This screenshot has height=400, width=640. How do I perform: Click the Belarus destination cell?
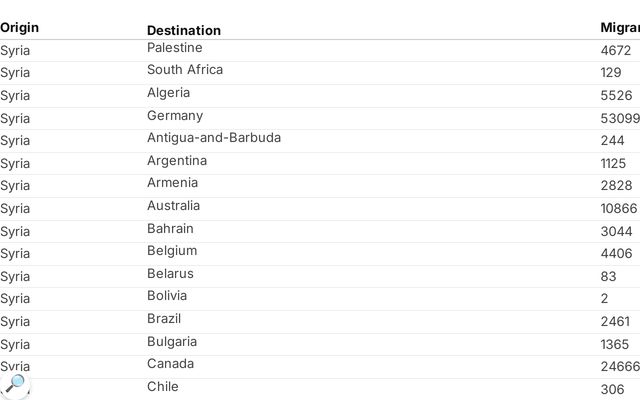coord(170,273)
